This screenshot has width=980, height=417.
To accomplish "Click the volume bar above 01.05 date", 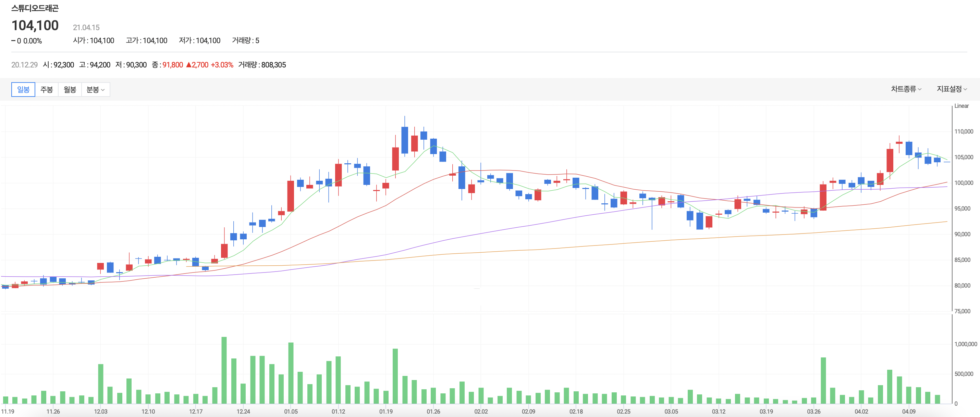I will coord(291,372).
